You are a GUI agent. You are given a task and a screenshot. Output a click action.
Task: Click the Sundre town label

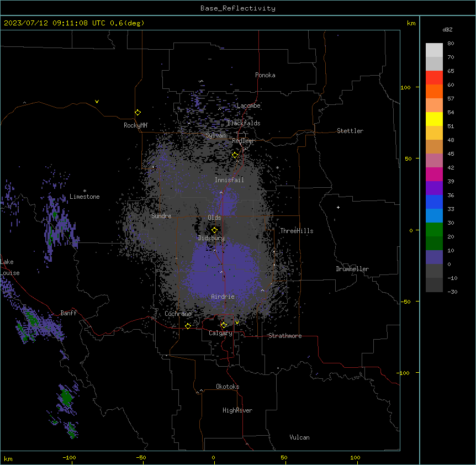click(x=161, y=216)
